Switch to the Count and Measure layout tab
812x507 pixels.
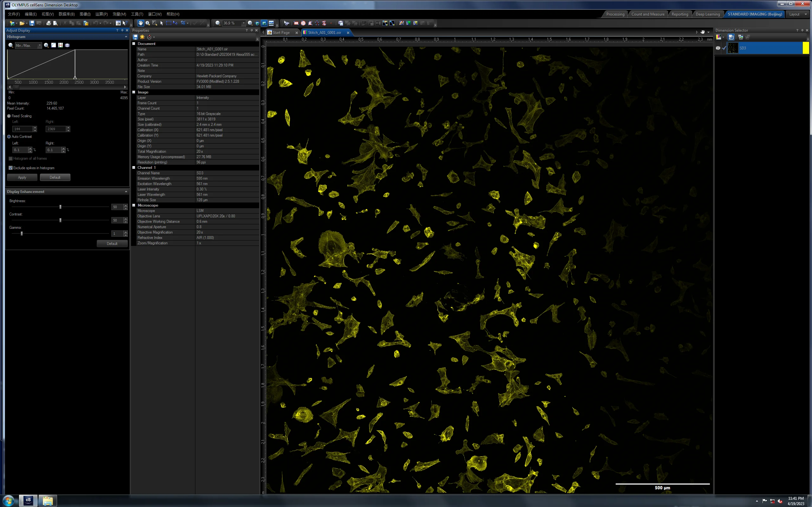click(648, 14)
